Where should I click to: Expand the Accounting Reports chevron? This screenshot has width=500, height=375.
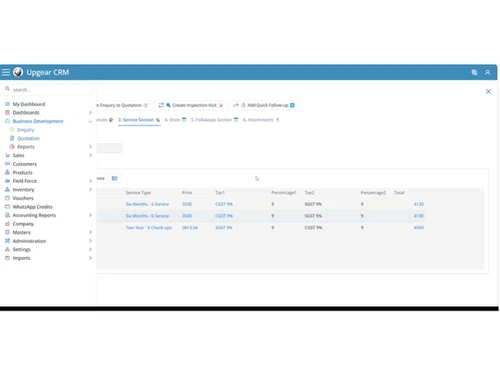click(90, 215)
